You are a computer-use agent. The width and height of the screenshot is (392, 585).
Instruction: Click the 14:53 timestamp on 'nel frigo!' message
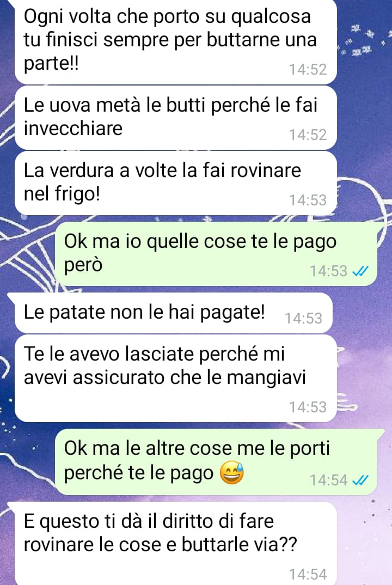pyautogui.click(x=308, y=200)
